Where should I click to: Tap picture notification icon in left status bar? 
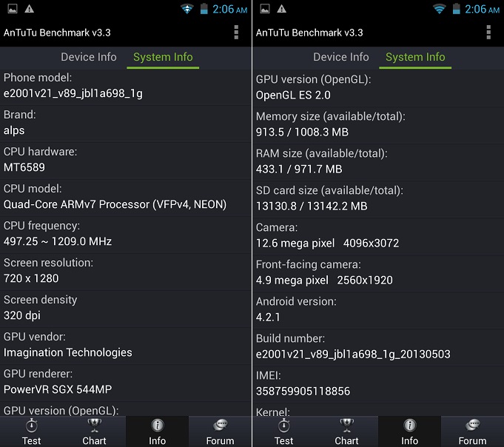click(x=13, y=9)
